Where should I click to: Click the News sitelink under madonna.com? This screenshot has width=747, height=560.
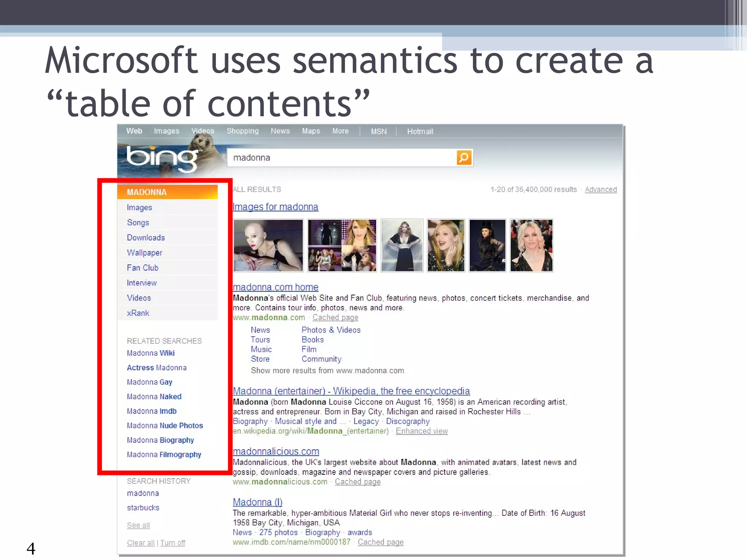pos(260,330)
